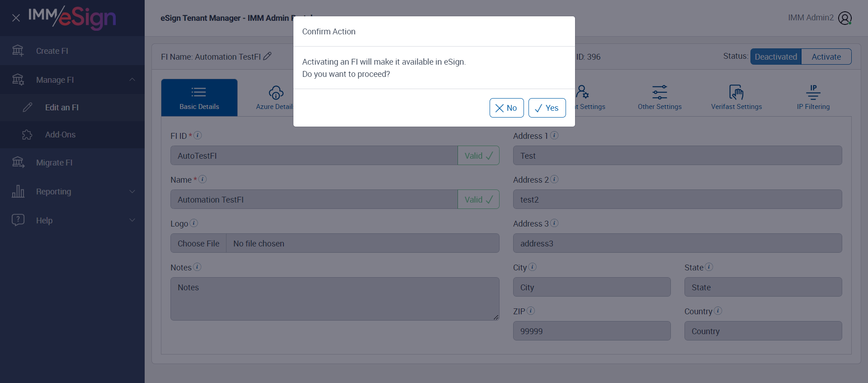The height and width of the screenshot is (383, 868).
Task: Confirm activation with the Yes button
Action: coord(547,108)
